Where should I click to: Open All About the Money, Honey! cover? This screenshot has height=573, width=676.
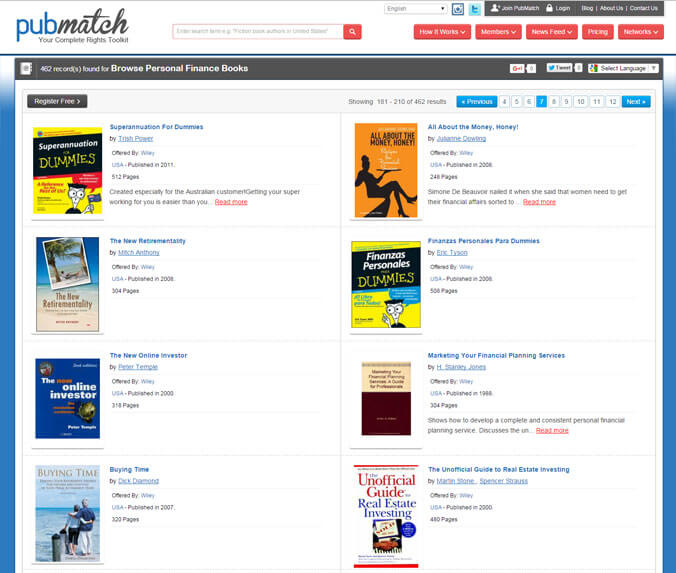click(x=386, y=170)
